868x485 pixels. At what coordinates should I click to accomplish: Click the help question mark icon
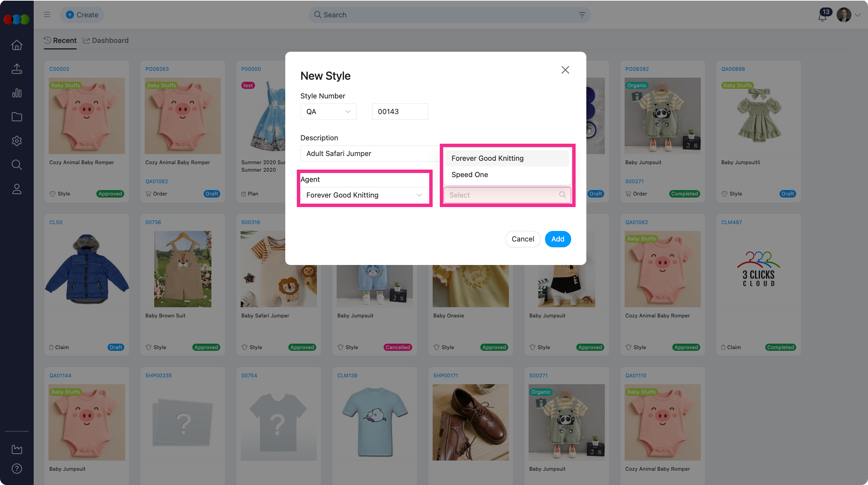(x=17, y=469)
